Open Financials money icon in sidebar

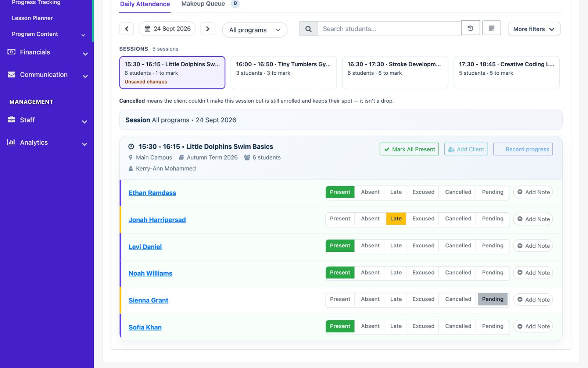[11, 52]
